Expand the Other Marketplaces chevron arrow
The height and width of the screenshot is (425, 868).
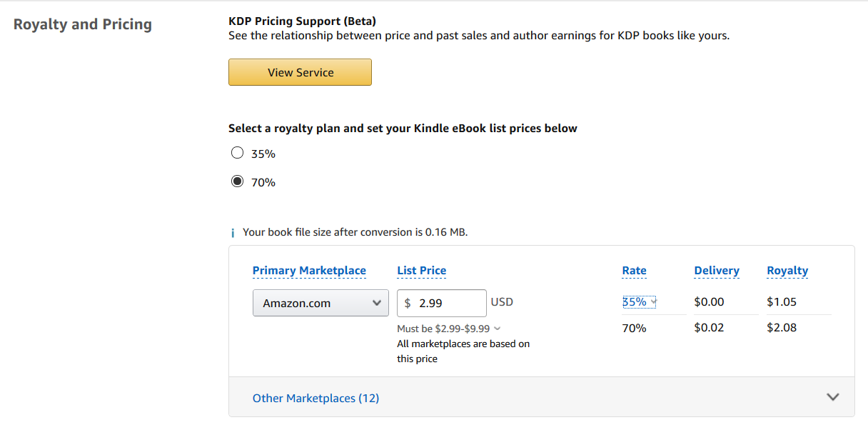[832, 397]
